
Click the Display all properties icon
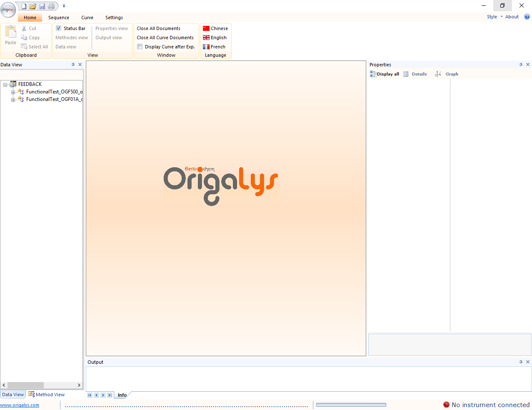373,74
